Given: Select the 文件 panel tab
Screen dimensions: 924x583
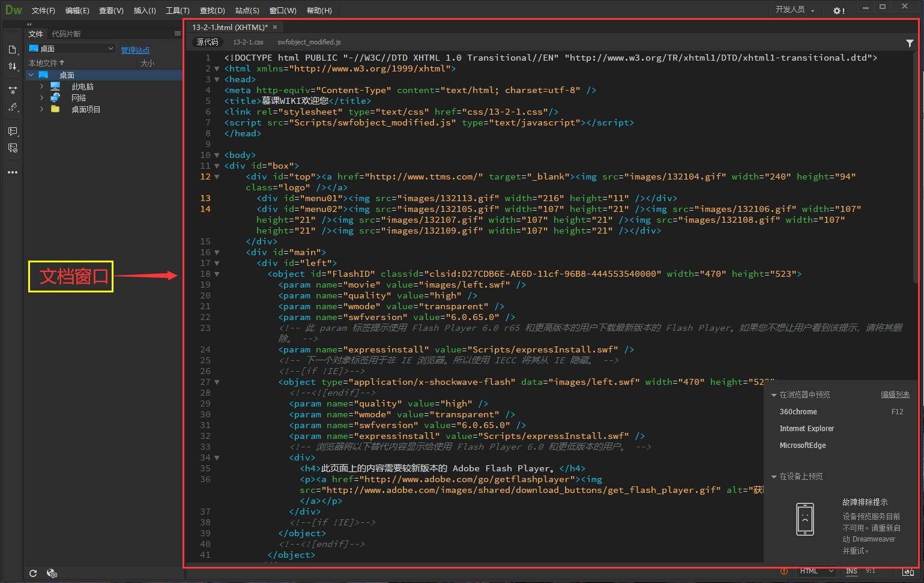Looking at the screenshot, I should (36, 34).
